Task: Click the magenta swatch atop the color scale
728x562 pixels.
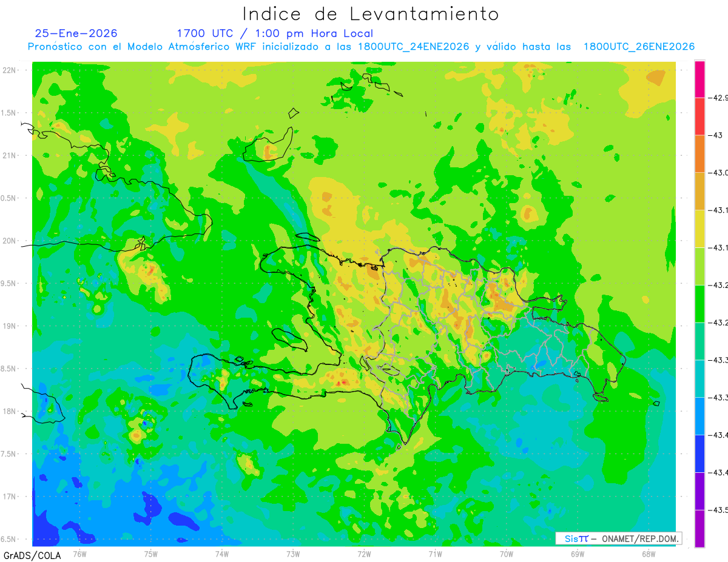Action: tap(699, 79)
